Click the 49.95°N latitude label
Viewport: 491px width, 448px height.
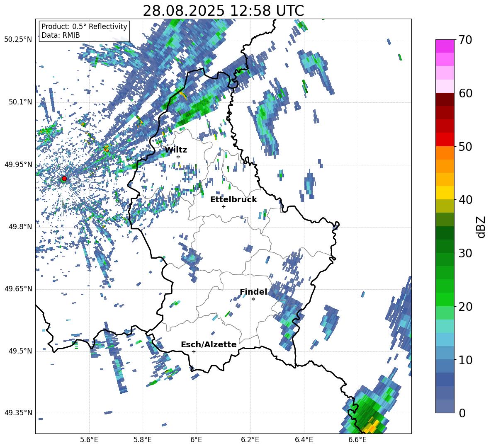tap(18, 165)
